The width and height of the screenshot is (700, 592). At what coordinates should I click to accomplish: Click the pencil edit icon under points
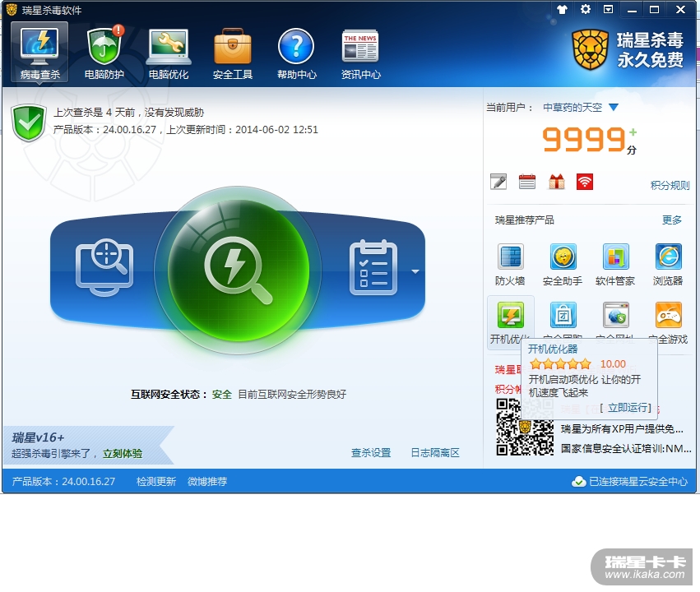coord(498,182)
